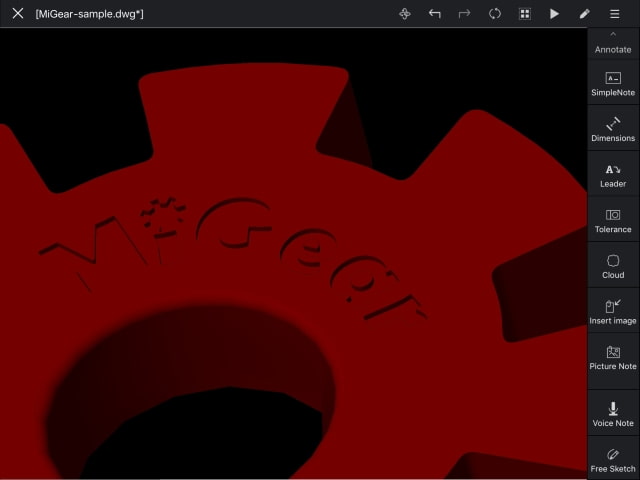The width and height of the screenshot is (640, 480).
Task: Redo the last undone action
Action: coord(464,14)
